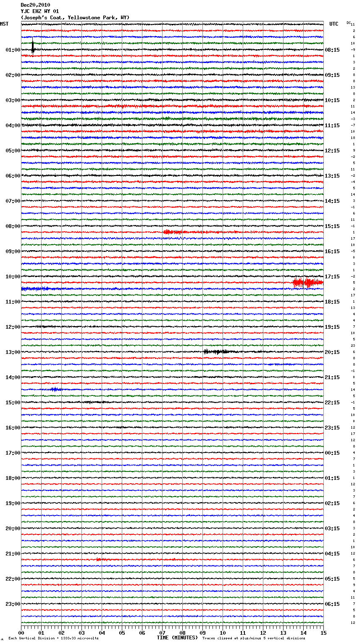The width and height of the screenshot is (357, 644).
Task: Select the 13:00 MST row label
Action: click(x=13, y=352)
